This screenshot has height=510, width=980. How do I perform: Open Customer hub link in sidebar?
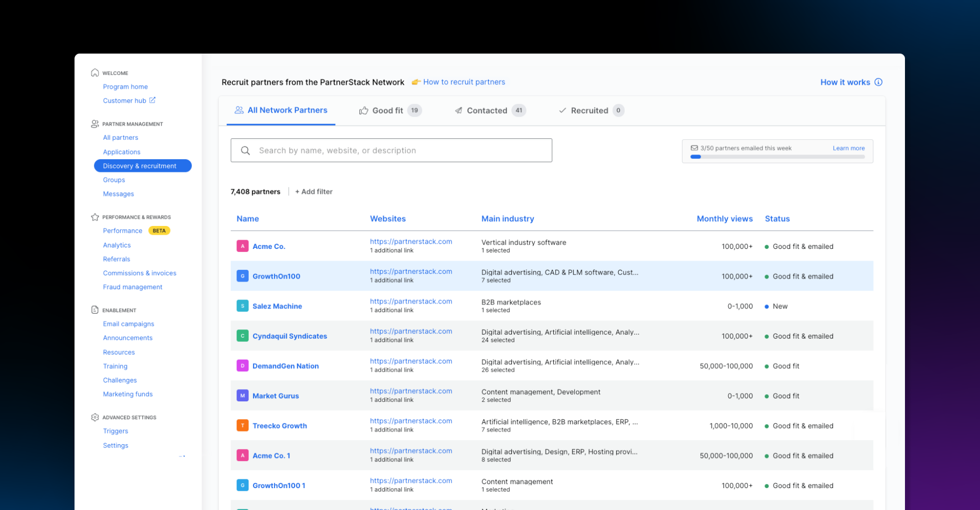(125, 100)
